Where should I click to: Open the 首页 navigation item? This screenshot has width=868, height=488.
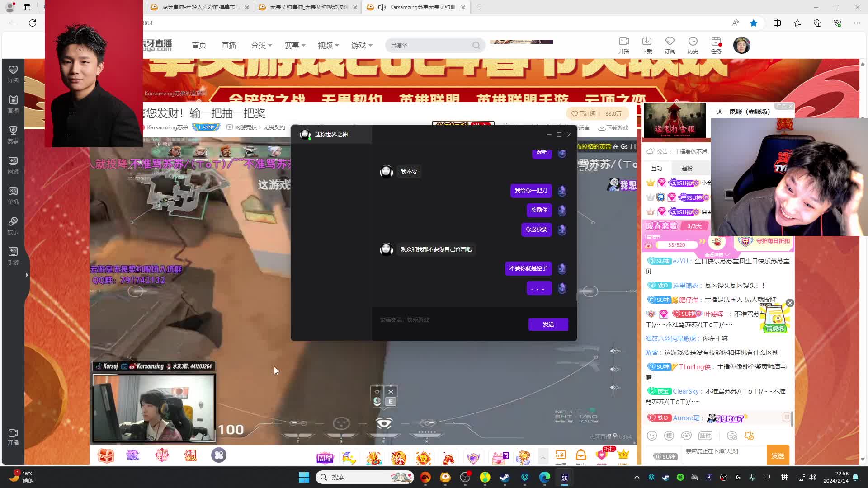[x=199, y=45]
